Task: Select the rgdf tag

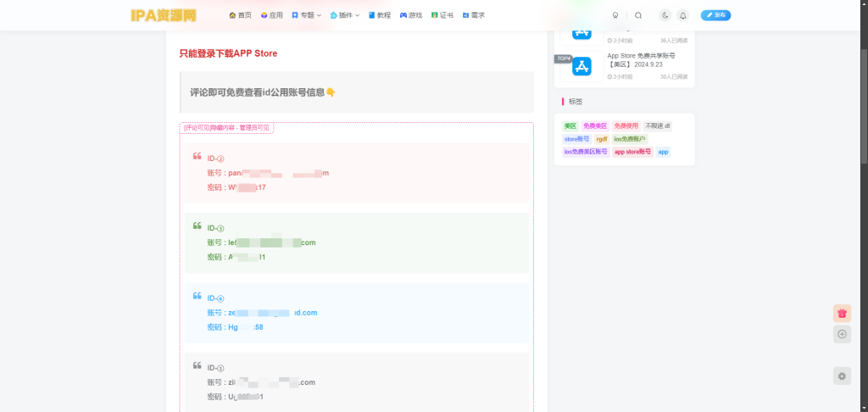Action: [602, 139]
